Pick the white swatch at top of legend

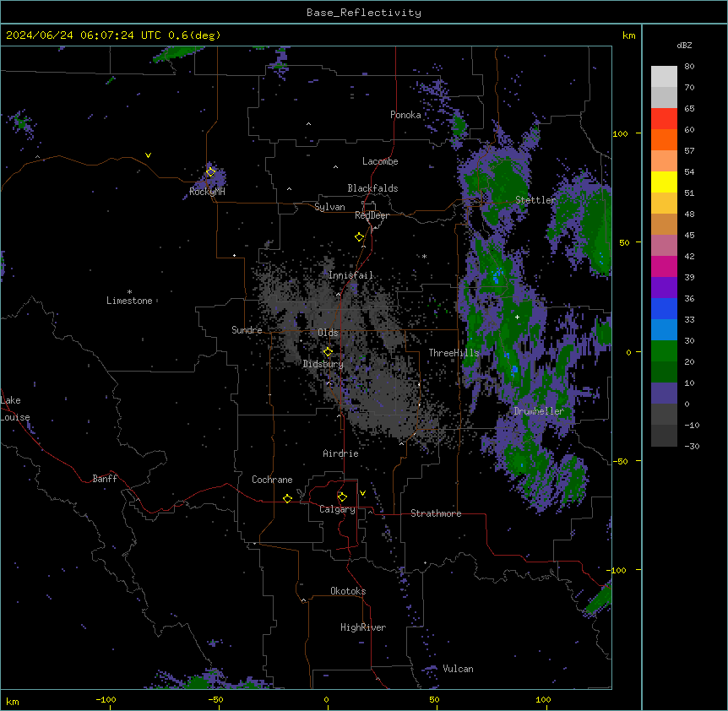(x=664, y=76)
